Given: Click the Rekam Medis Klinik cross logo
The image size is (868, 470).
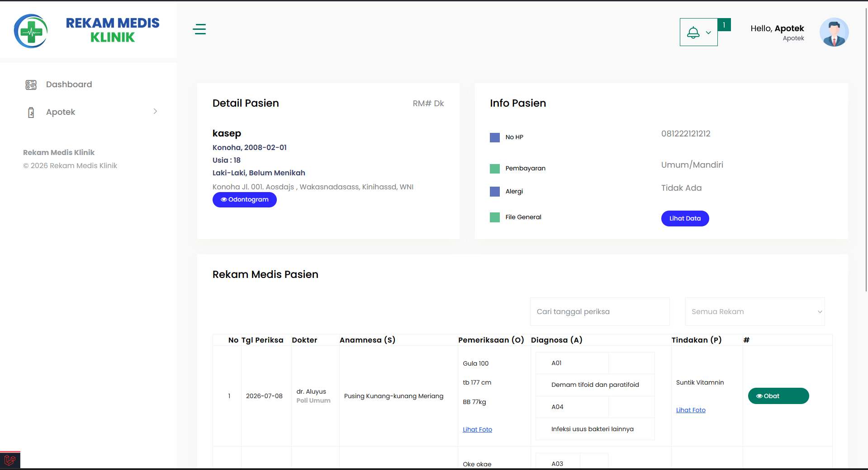Looking at the screenshot, I should (31, 31).
